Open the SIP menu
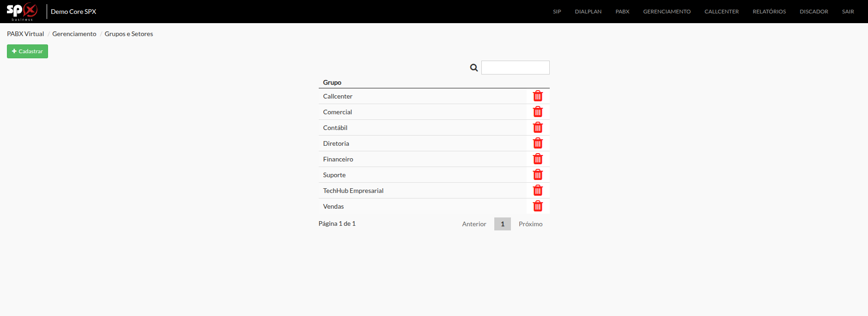Image resolution: width=868 pixels, height=316 pixels. coord(557,12)
